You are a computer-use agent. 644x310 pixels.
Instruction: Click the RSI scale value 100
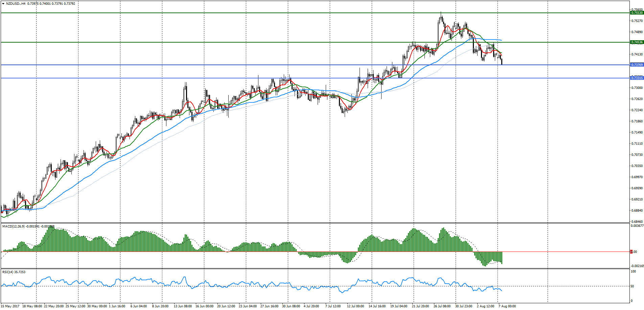point(633,271)
